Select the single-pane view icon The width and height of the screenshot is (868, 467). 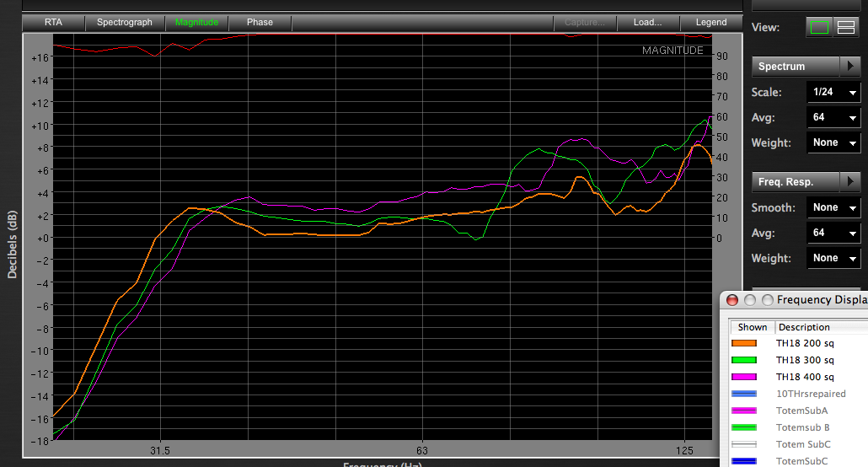point(819,27)
